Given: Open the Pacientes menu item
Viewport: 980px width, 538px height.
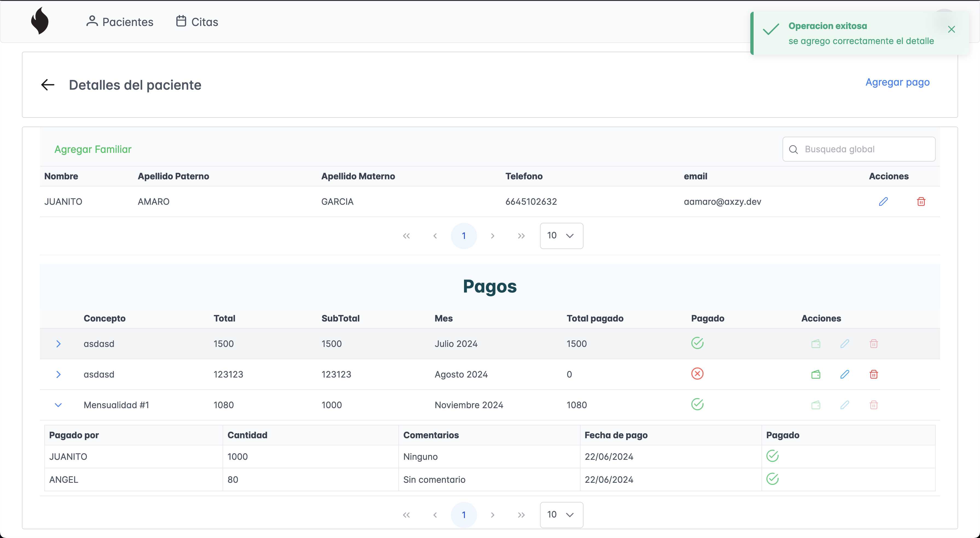Looking at the screenshot, I should 120,22.
